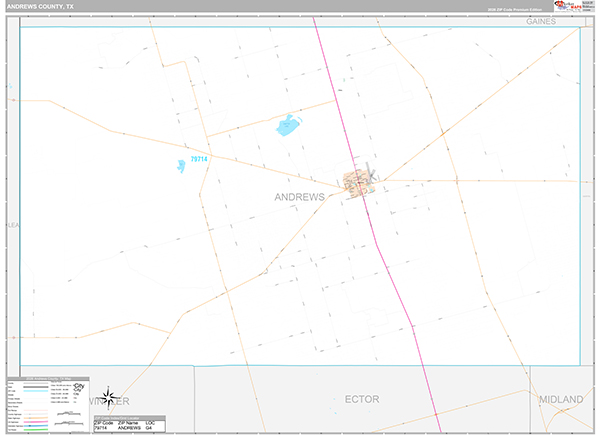
Task: Click the G4 locator cell in index table
Action: 148,428
